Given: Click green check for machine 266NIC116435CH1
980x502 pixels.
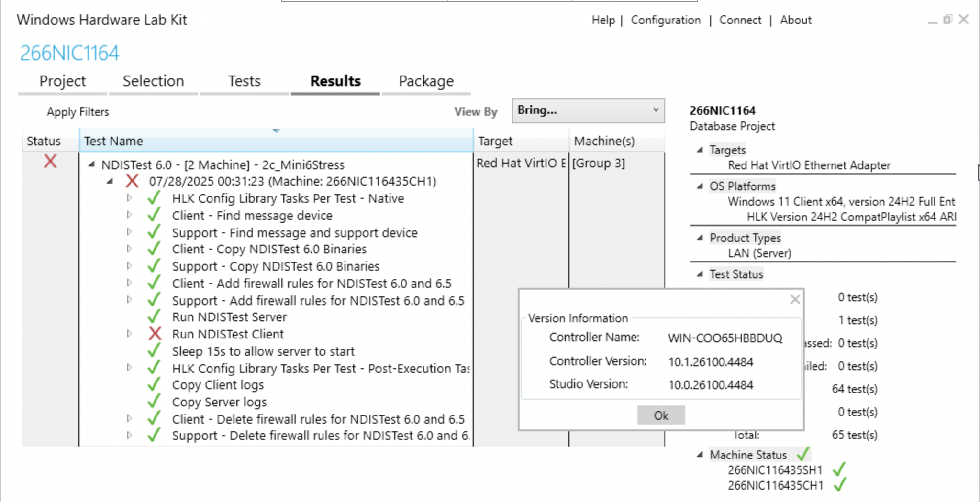Looking at the screenshot, I should tap(840, 485).
